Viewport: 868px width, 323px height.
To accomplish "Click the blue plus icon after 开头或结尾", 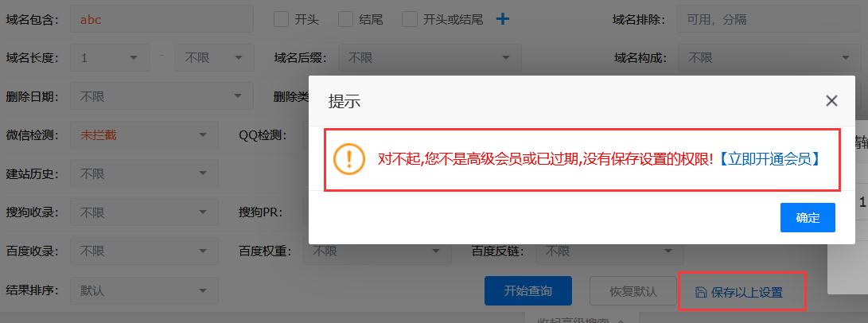I will pos(502,19).
